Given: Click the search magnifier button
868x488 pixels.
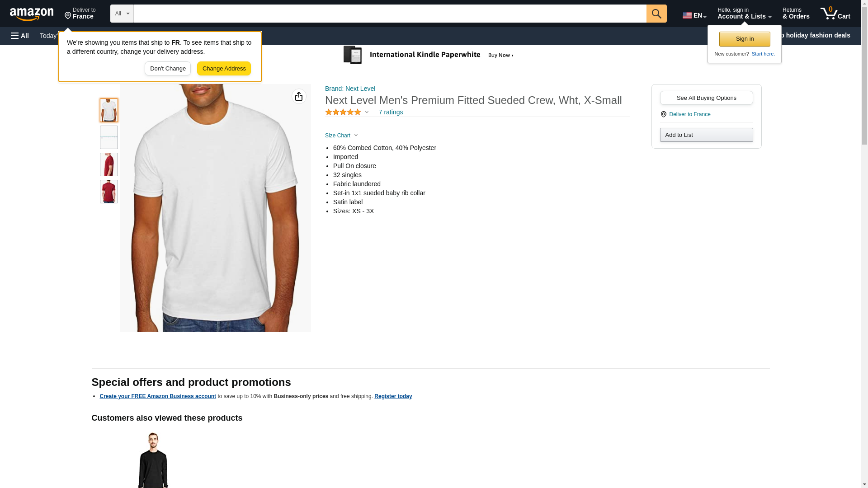Looking at the screenshot, I should (x=656, y=14).
